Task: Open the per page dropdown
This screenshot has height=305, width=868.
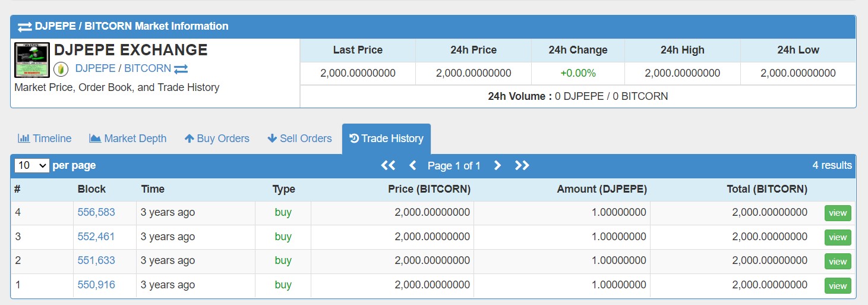Action: pos(32,165)
